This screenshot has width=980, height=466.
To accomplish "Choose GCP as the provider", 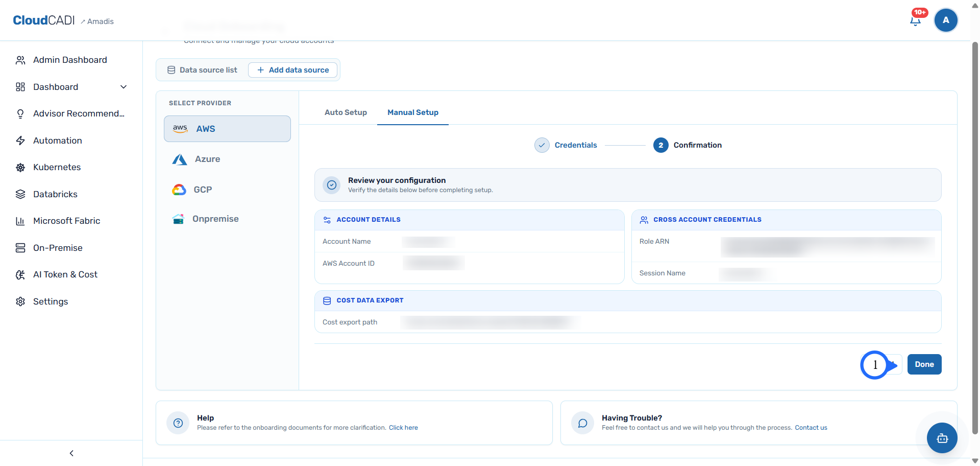I will pyautogui.click(x=227, y=190).
